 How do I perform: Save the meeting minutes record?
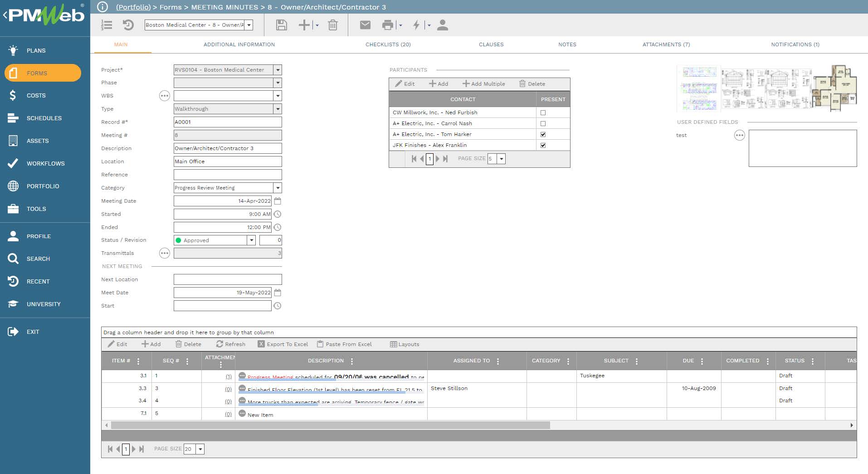pyautogui.click(x=281, y=25)
